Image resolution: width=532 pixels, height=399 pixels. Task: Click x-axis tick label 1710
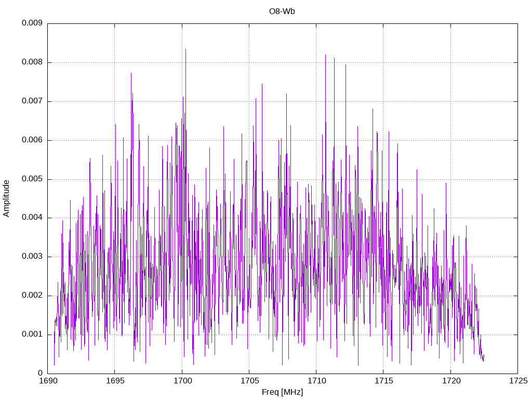[x=316, y=381]
